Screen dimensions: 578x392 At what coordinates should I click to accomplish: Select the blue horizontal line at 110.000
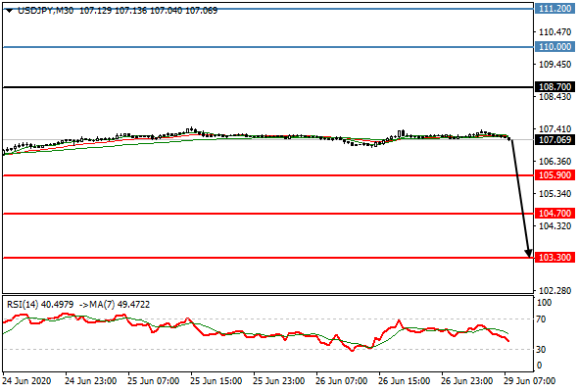tap(268, 47)
